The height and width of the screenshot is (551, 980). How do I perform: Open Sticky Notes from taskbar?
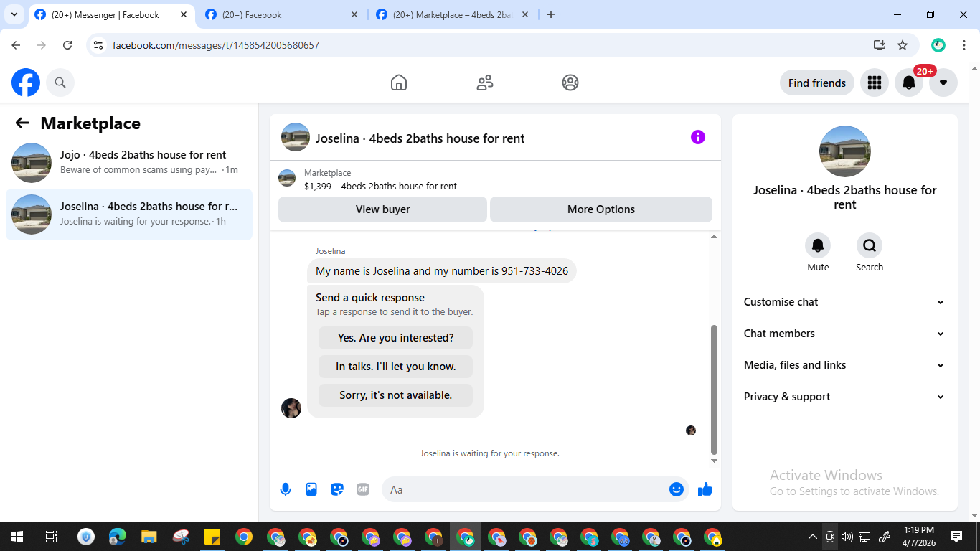(212, 537)
